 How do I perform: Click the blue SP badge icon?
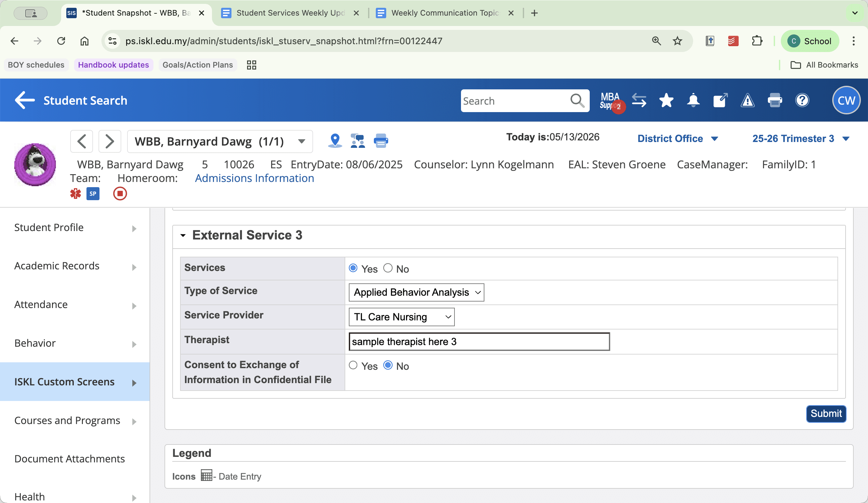pyautogui.click(x=93, y=193)
